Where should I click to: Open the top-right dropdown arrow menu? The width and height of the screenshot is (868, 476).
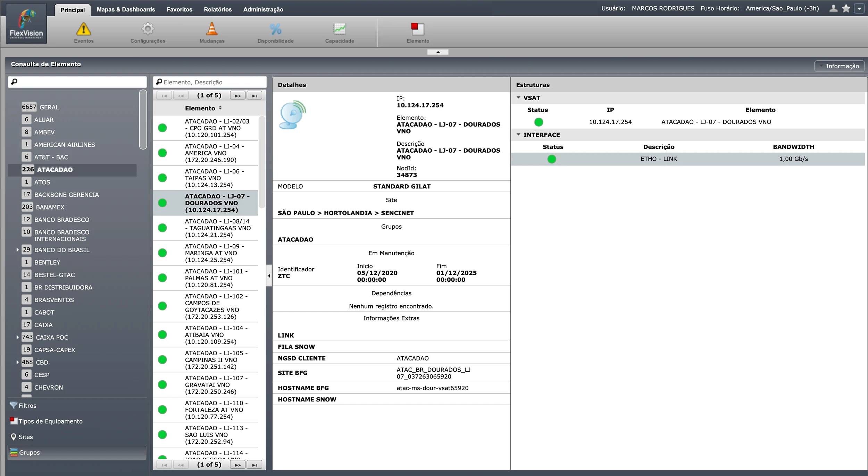click(859, 8)
